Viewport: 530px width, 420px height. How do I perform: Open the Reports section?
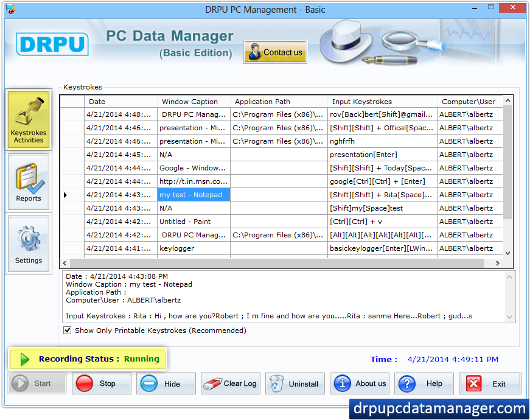coord(29,181)
